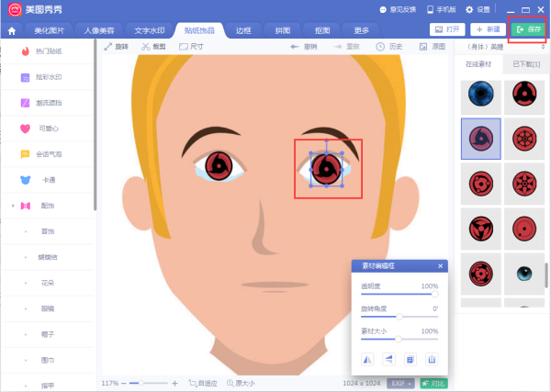Image resolution: width=551 pixels, height=392 pixels.
Task: Click the Meitu XiuXiu logo
Action: click(x=15, y=10)
